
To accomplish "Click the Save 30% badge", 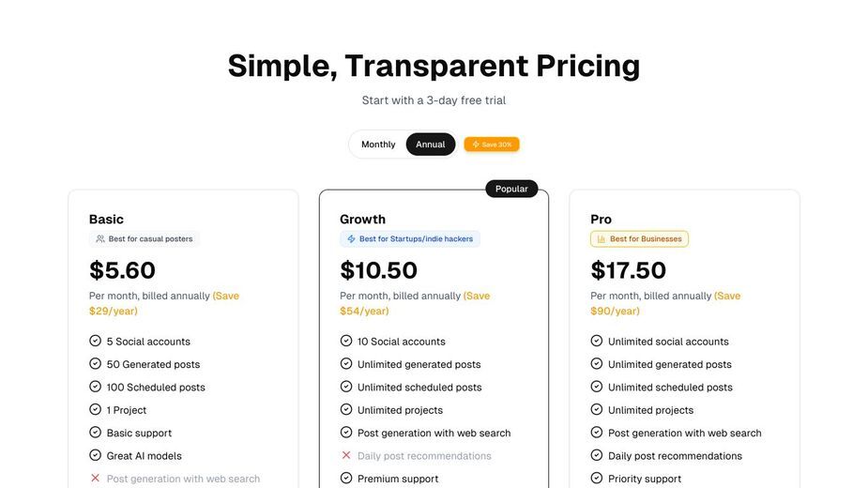I will (x=492, y=145).
